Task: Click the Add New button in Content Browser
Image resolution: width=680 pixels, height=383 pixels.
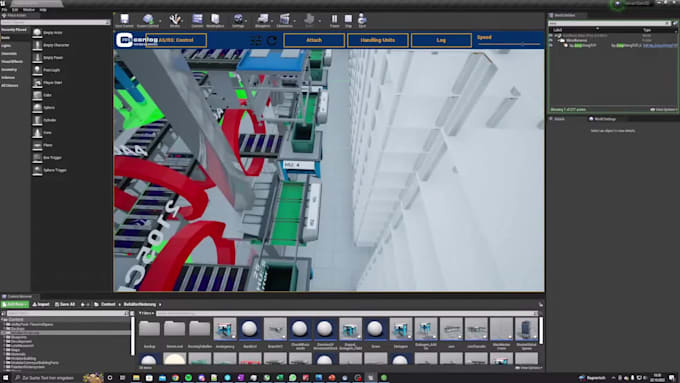Action: point(15,304)
